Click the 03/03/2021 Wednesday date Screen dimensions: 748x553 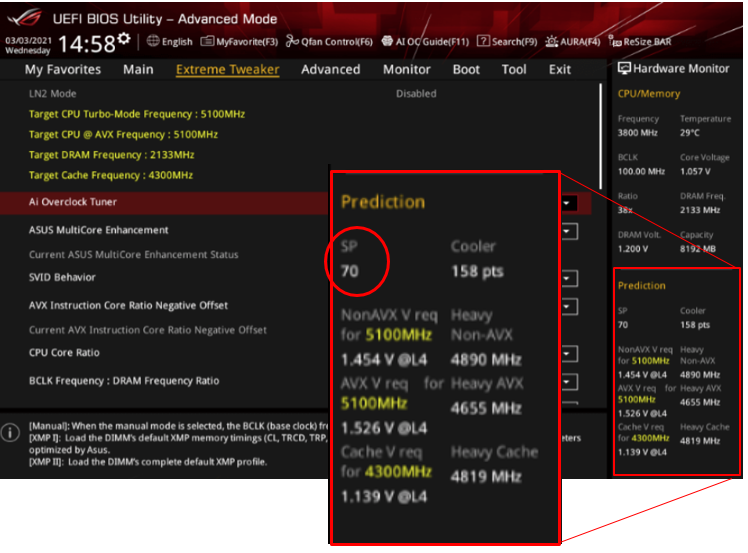point(28,45)
